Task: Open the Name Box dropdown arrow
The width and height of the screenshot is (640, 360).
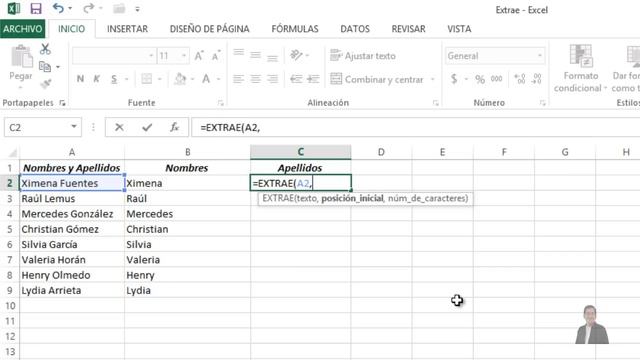Action: [x=73, y=127]
